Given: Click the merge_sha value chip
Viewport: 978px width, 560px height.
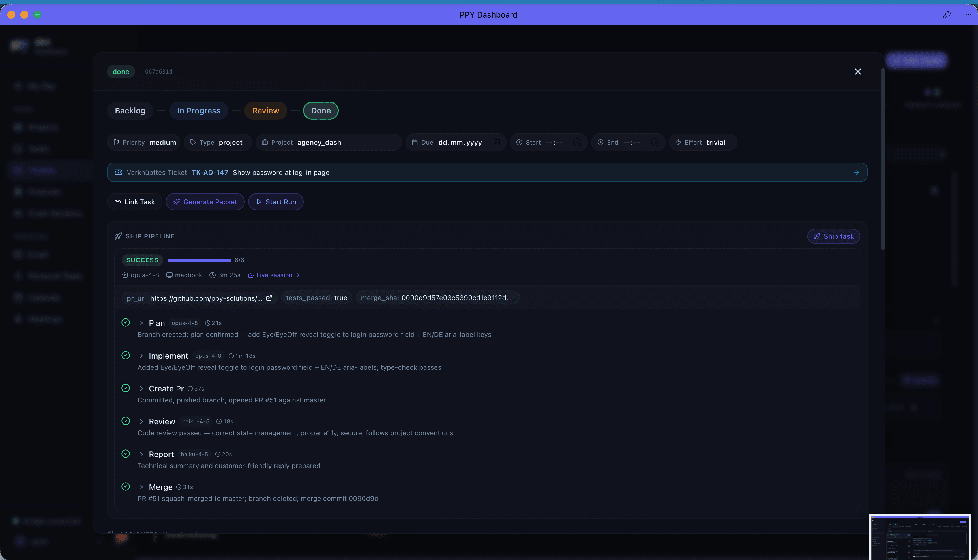Looking at the screenshot, I should click(437, 298).
